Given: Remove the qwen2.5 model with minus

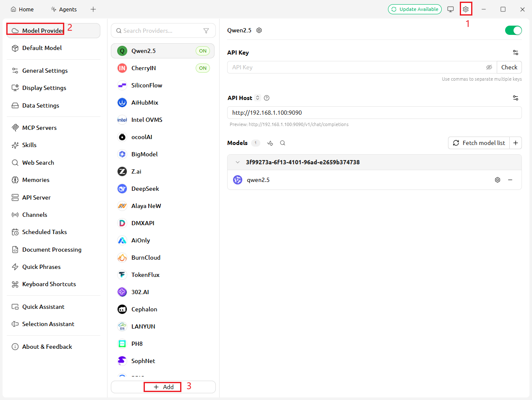Looking at the screenshot, I should point(510,180).
